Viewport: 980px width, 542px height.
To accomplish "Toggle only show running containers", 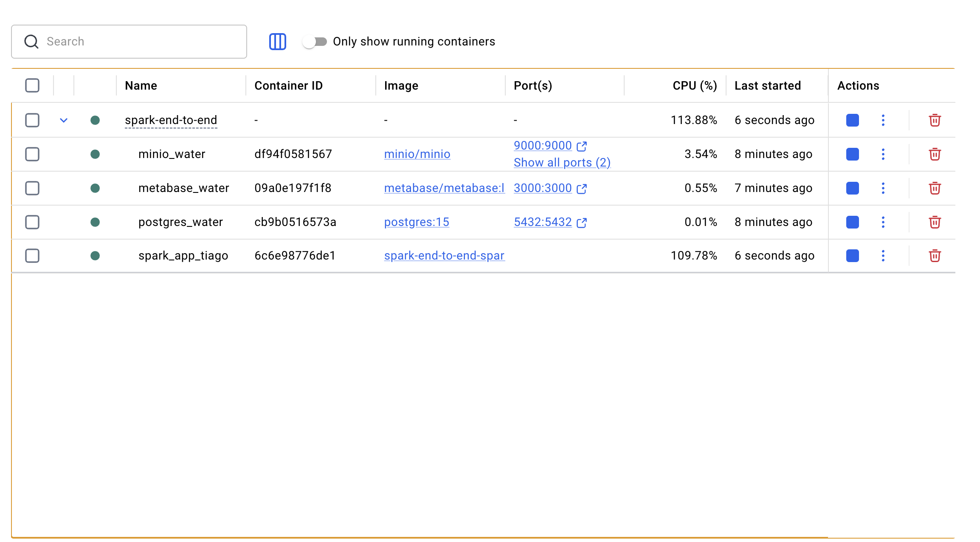I will point(315,42).
